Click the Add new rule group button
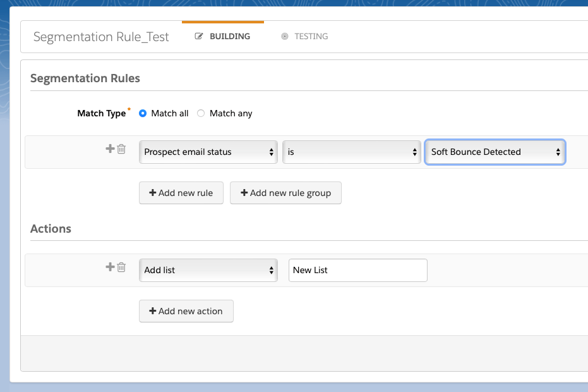The width and height of the screenshot is (588, 392). coord(285,193)
